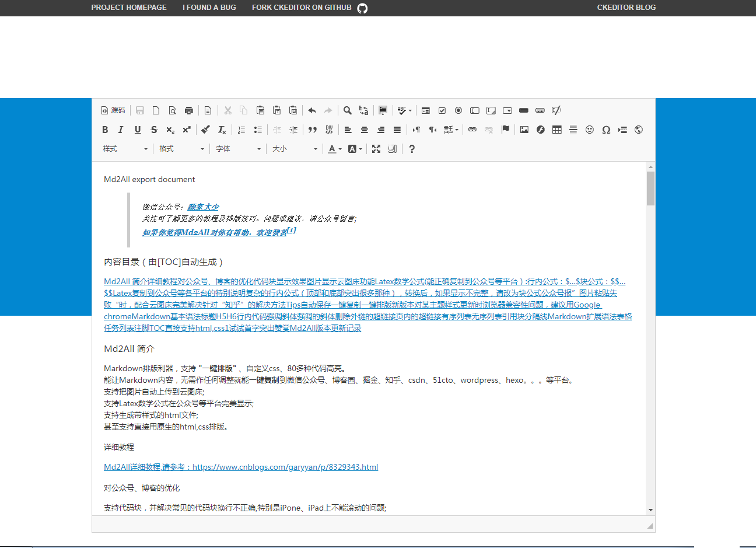Viewport: 756px width, 548px height.
Task: Open the Text Color picker
Action: click(x=334, y=149)
